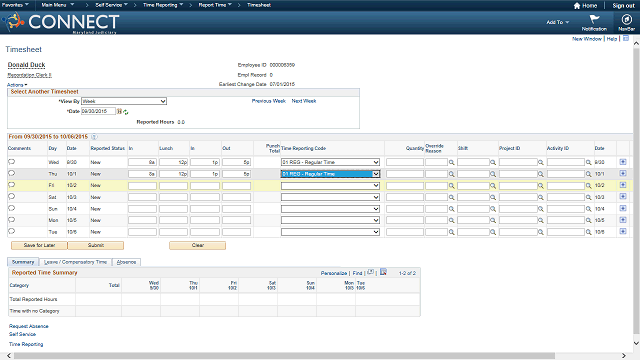
Task: Open the NavBar compass icon
Action: pos(626,19)
